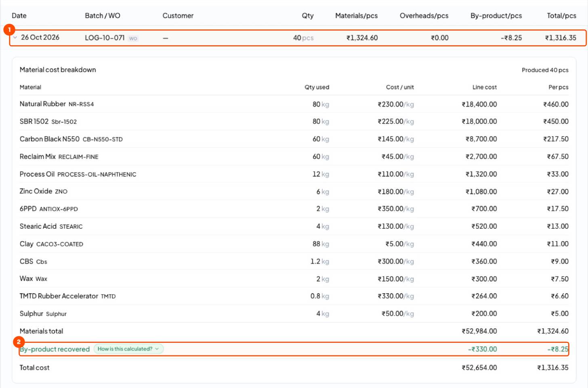Select batch number LOG-10-071

click(x=105, y=38)
